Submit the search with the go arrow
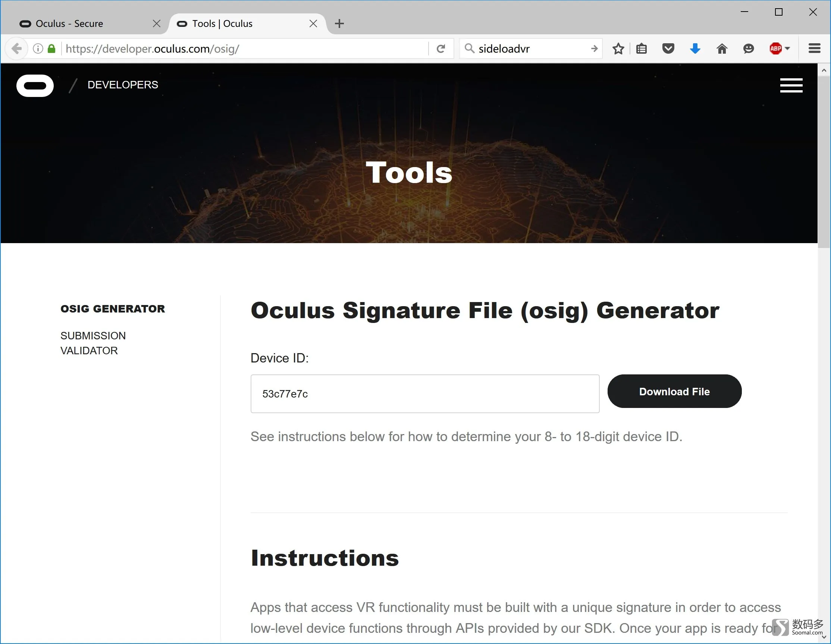 click(x=594, y=49)
